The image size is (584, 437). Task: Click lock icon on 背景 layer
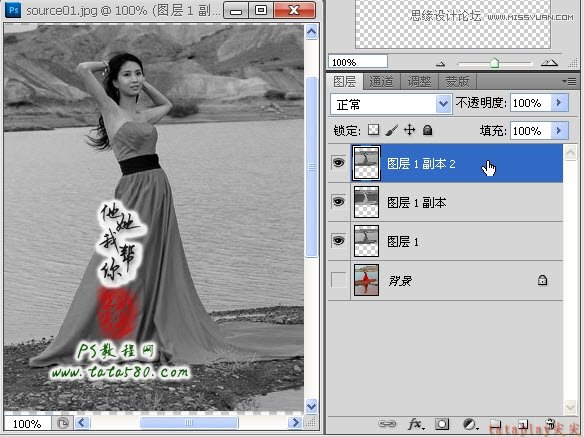click(542, 280)
